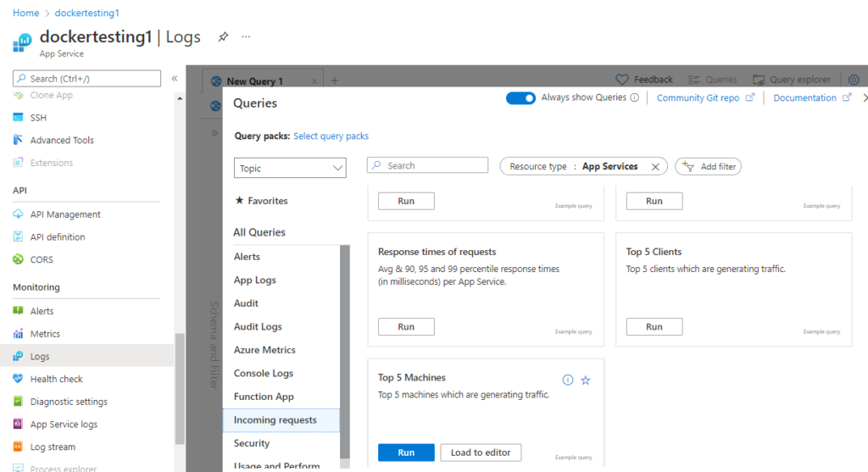The height and width of the screenshot is (472, 868).
Task: Open Logs in the Monitoring menu
Action: coord(87,356)
